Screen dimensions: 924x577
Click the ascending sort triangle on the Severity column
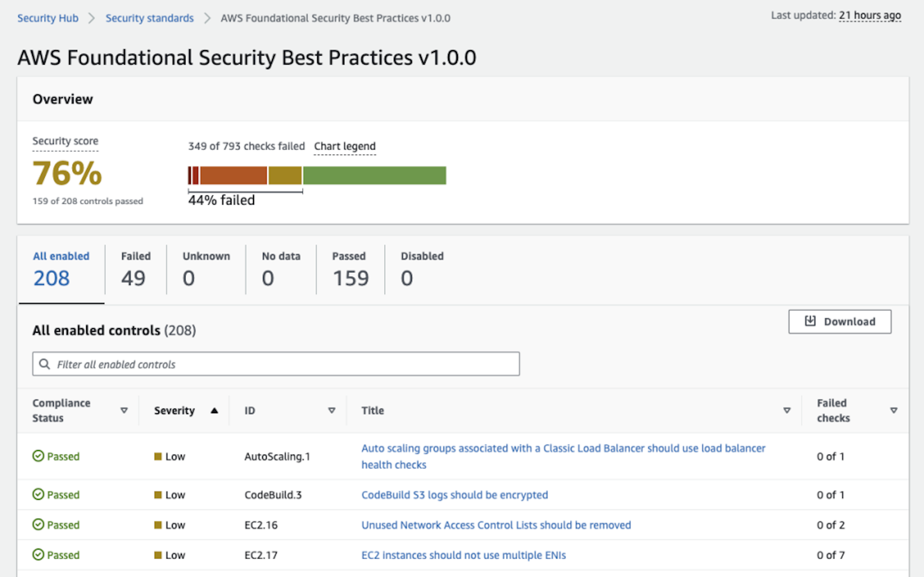click(x=215, y=410)
